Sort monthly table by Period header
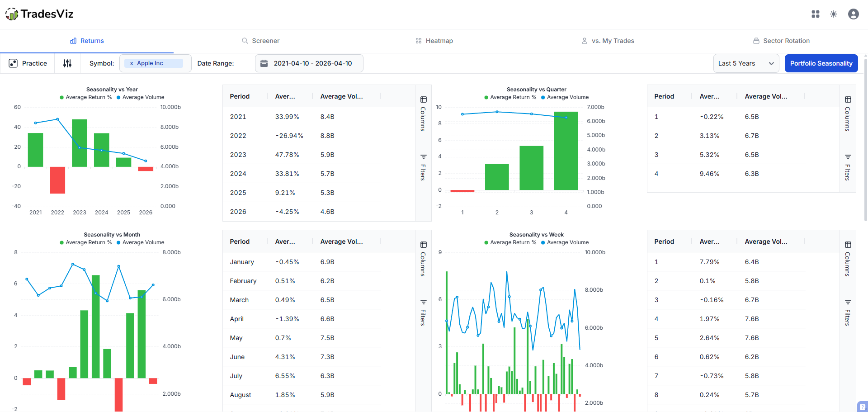The height and width of the screenshot is (412, 868). [x=240, y=242]
